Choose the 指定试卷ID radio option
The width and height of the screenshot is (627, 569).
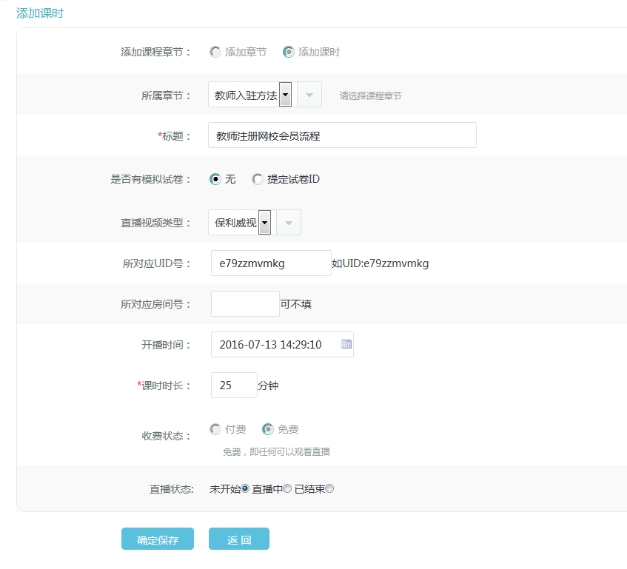[258, 179]
